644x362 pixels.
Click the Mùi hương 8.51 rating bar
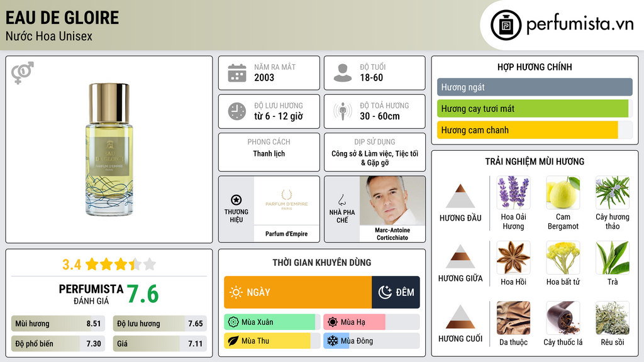[x=58, y=324]
